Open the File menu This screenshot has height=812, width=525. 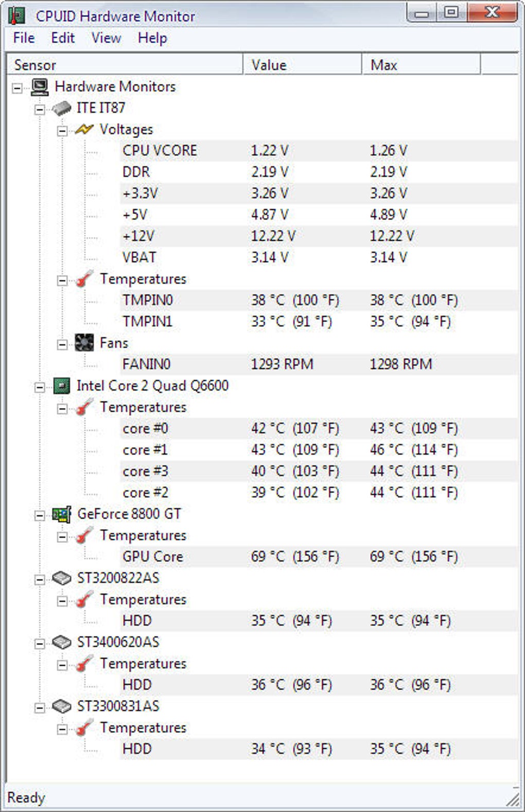pos(24,38)
